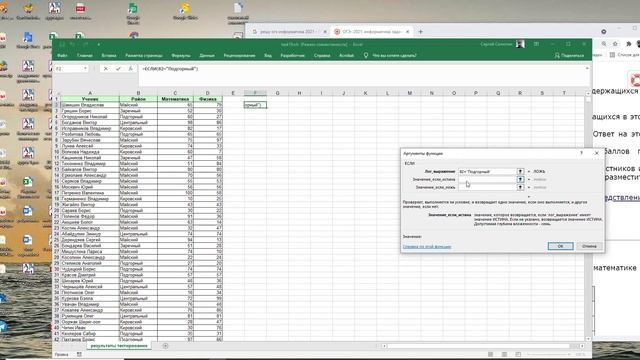The image size is (640, 360).
Task: Select the sheet tab результаты тестирования
Action: coord(119,346)
